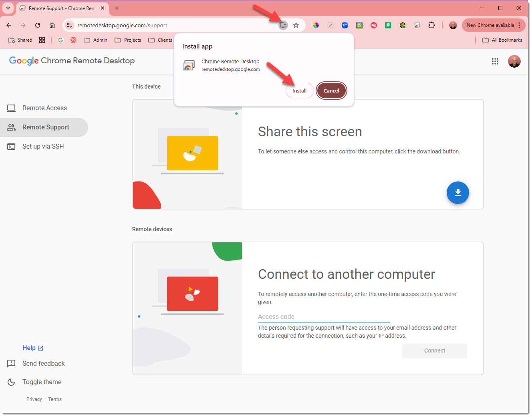The image size is (532, 417).
Task: Click the Set up via SSH terminal icon
Action: (11, 147)
